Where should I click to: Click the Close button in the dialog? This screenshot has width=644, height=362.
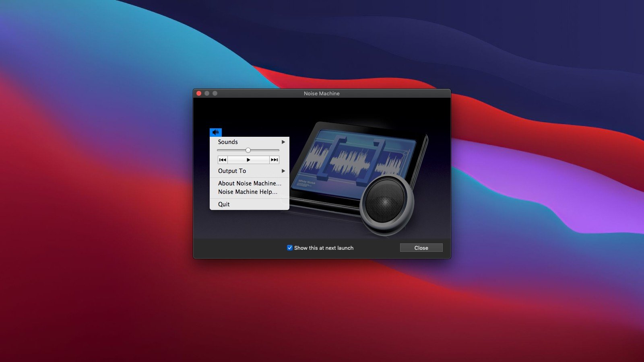coord(421,248)
